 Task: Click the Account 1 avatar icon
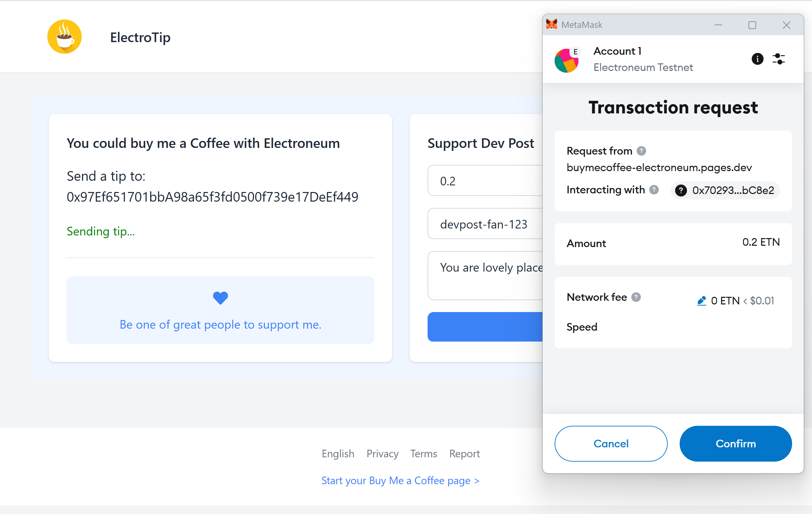pyautogui.click(x=567, y=60)
